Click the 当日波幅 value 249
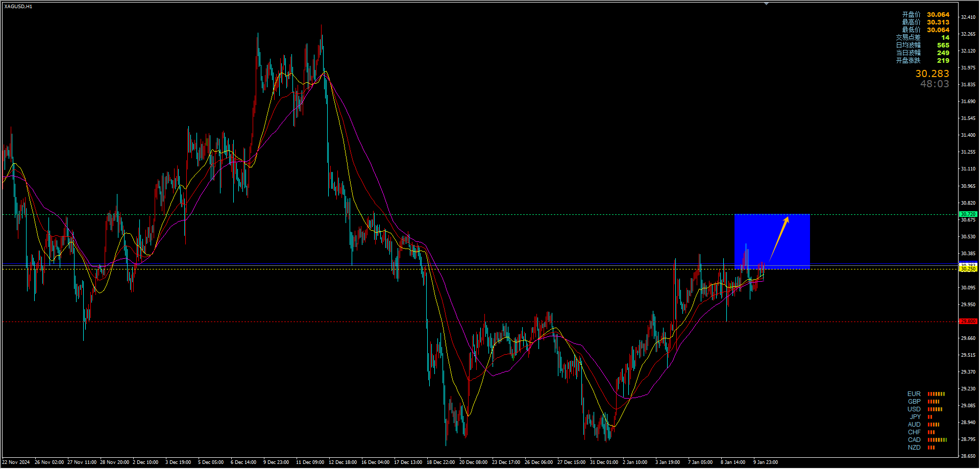Viewport: 980px width, 469px height. (943, 53)
